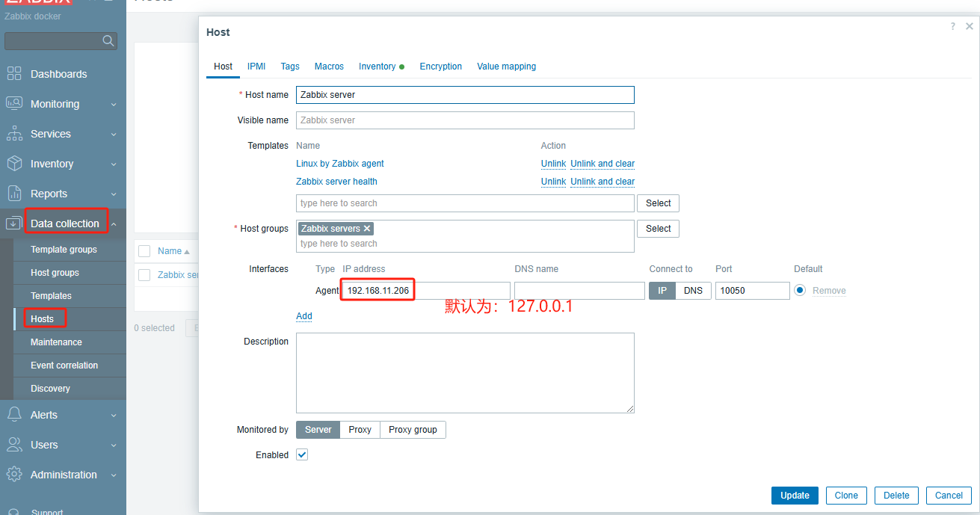Expand the Inventory menu chevron

click(x=114, y=164)
